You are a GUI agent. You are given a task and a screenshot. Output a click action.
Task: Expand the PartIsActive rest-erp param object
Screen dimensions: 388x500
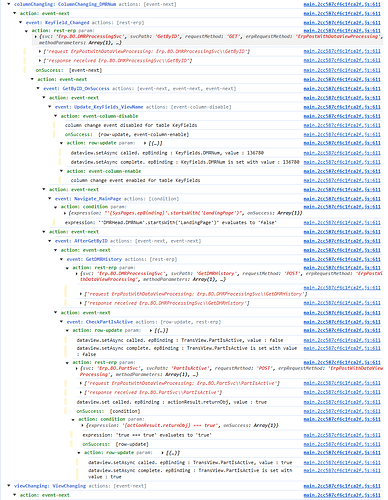coord(77,369)
